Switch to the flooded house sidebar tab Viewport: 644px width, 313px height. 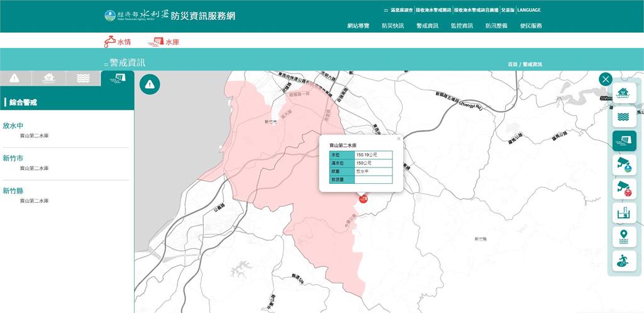click(50, 78)
